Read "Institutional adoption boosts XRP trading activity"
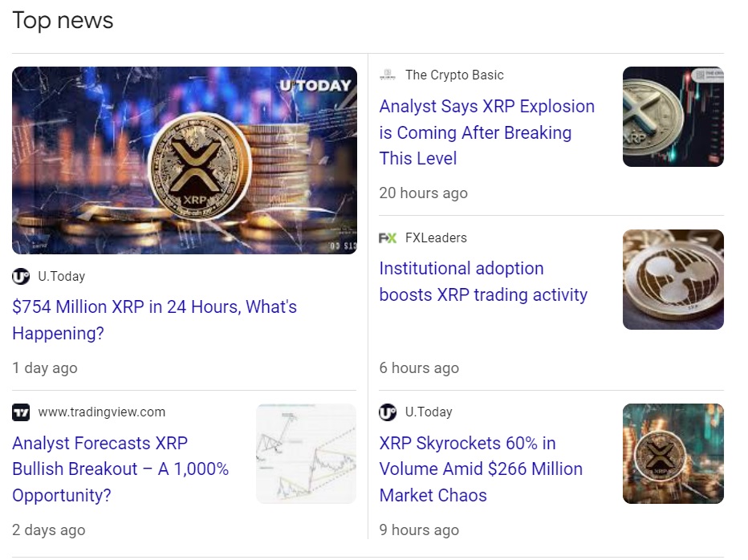 pyautogui.click(x=483, y=282)
